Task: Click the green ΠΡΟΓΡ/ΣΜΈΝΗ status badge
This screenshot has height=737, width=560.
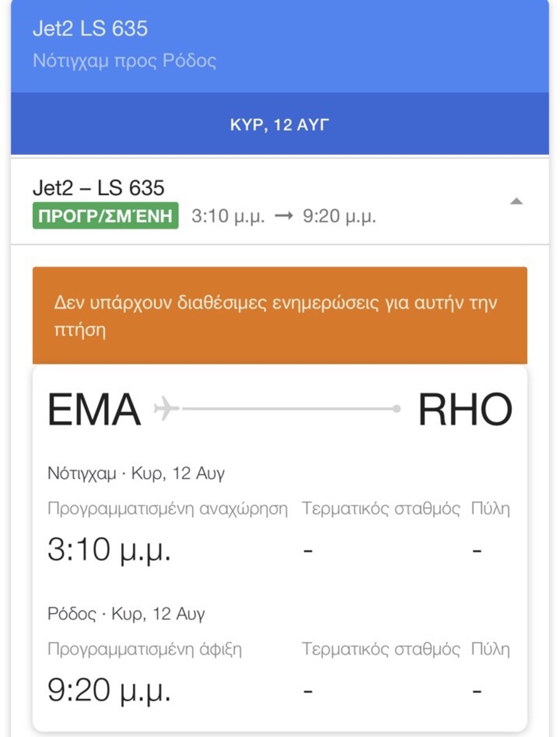Action: click(x=105, y=216)
